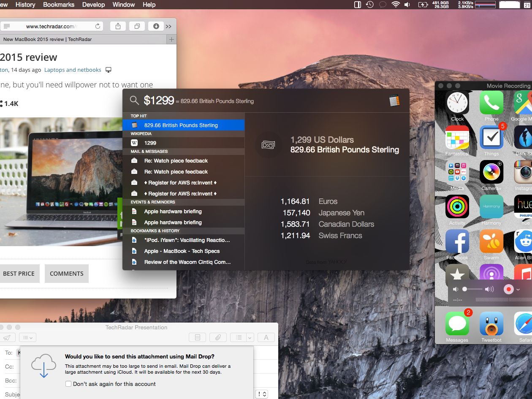Open the volume menu bar icon
532x399 pixels.
pos(407,5)
